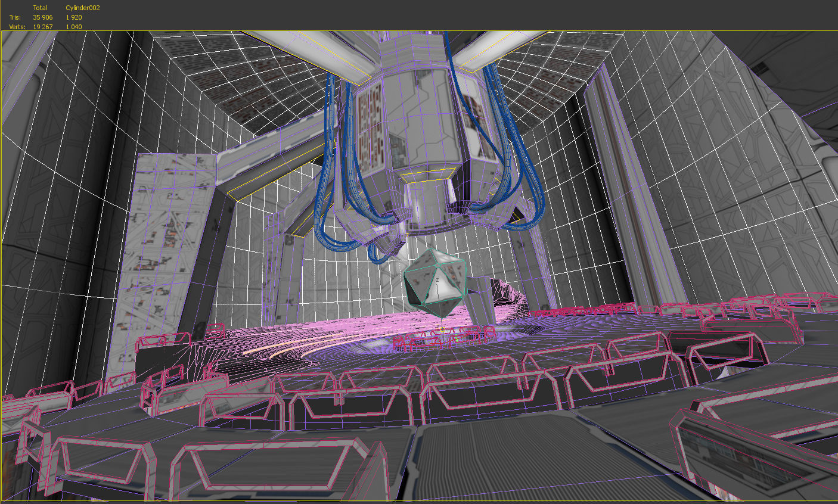Click the 'Total' statistics column header
The image size is (838, 504).
click(x=40, y=8)
